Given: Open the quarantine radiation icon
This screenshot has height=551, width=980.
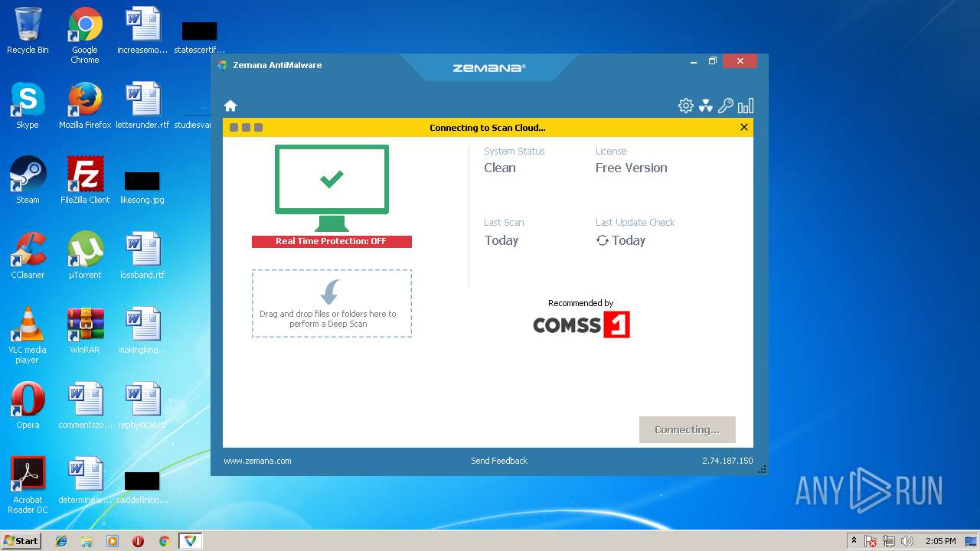Looking at the screenshot, I should pos(706,106).
